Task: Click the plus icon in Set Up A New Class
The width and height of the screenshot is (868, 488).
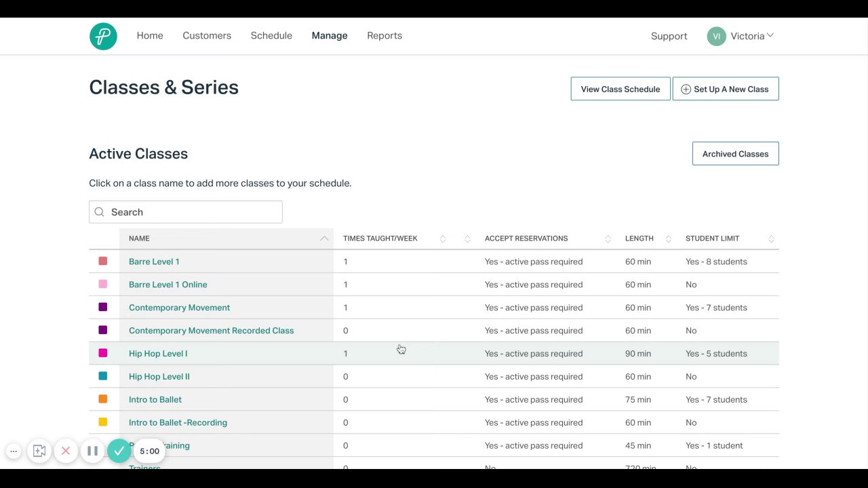Action: coord(686,89)
